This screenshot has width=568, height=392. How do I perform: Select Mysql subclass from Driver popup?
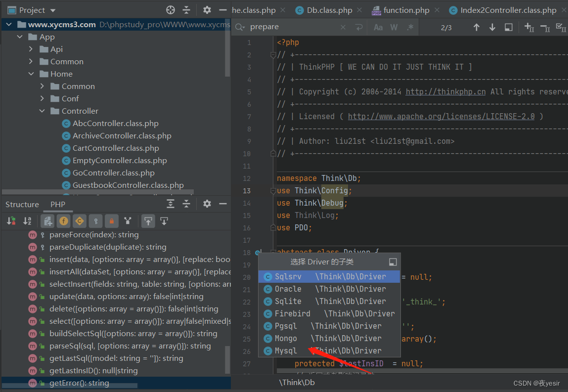pyautogui.click(x=286, y=351)
